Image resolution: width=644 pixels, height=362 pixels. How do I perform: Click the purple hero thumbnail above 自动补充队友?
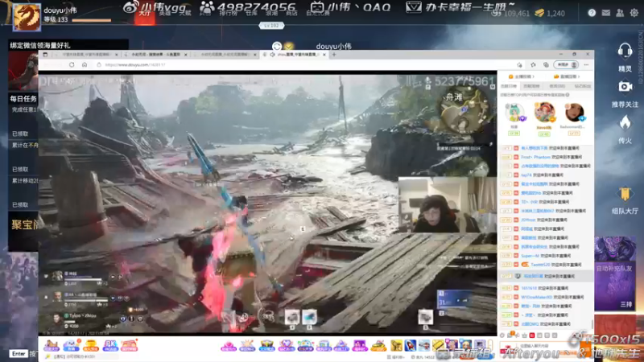[x=615, y=249]
